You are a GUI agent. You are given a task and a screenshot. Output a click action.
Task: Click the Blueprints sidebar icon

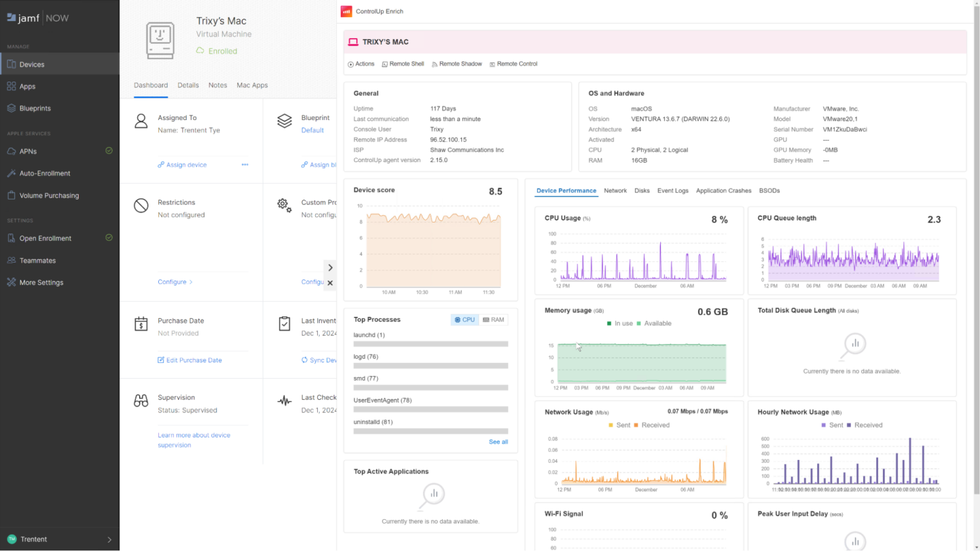coord(11,108)
